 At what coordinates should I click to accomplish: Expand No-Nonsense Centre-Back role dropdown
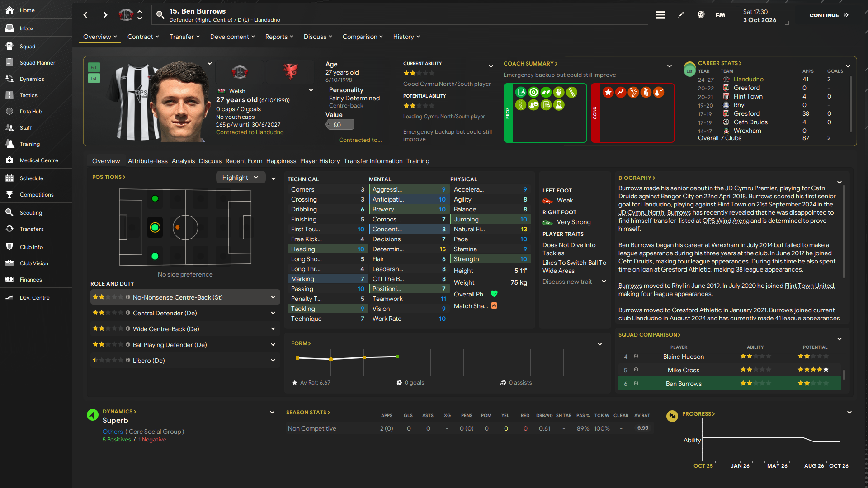click(x=273, y=297)
